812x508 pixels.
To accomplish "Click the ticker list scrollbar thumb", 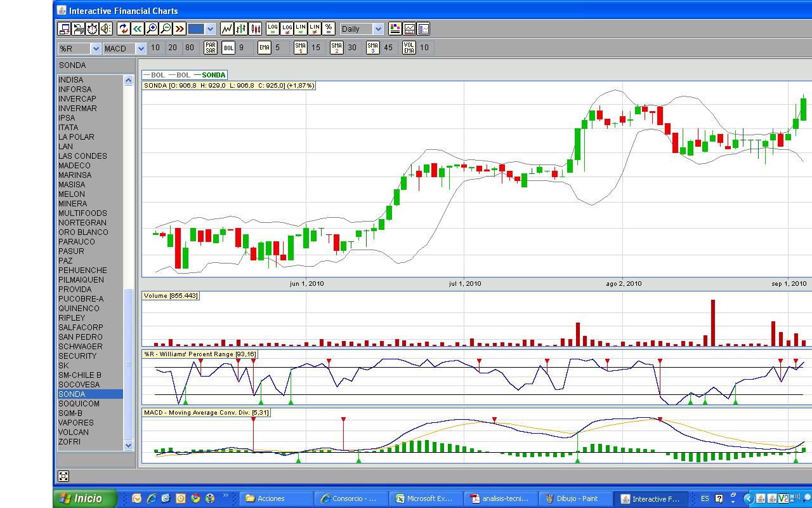I will coord(129,363).
